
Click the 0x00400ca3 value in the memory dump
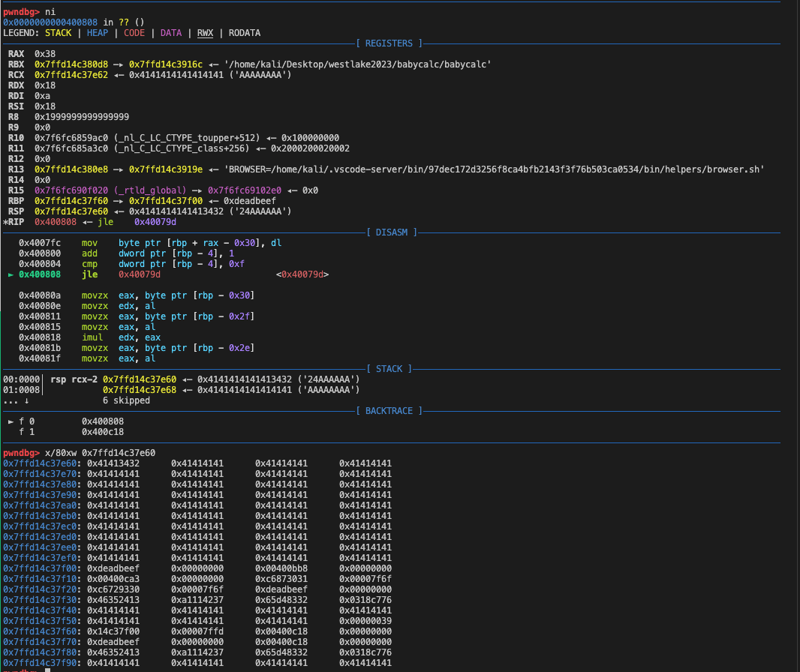(x=113, y=578)
